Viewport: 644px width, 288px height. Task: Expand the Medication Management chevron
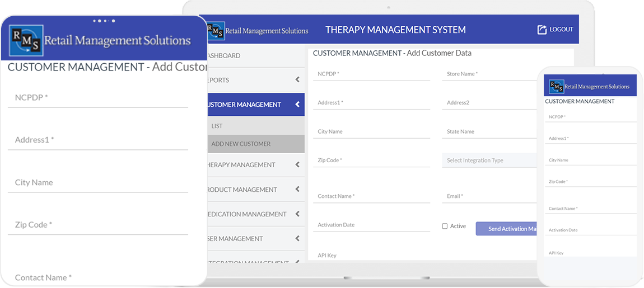coord(297,214)
